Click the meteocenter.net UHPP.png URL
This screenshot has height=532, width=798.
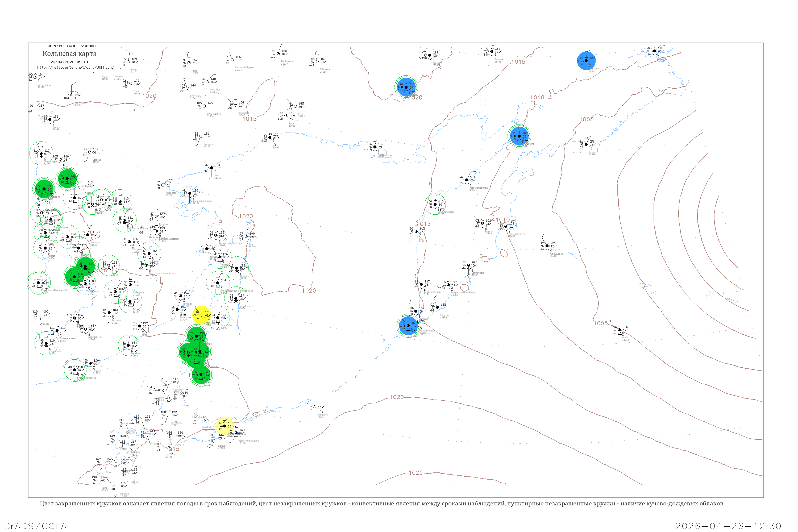75,67
